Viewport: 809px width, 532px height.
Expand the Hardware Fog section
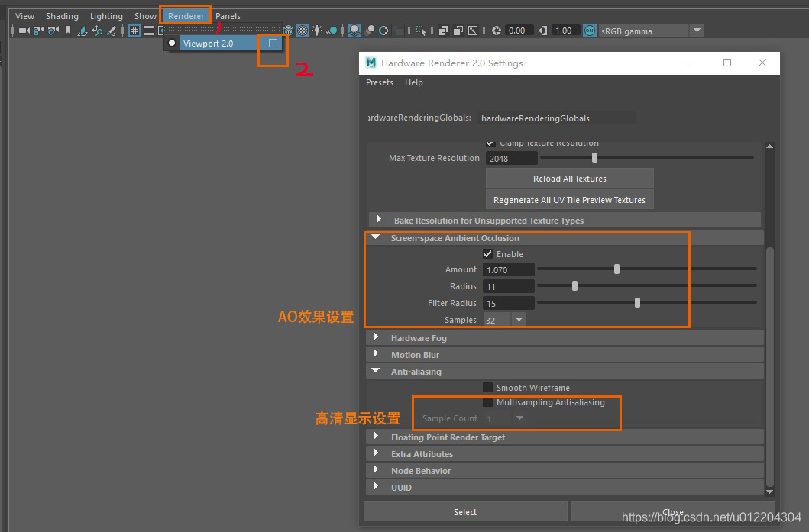point(376,337)
